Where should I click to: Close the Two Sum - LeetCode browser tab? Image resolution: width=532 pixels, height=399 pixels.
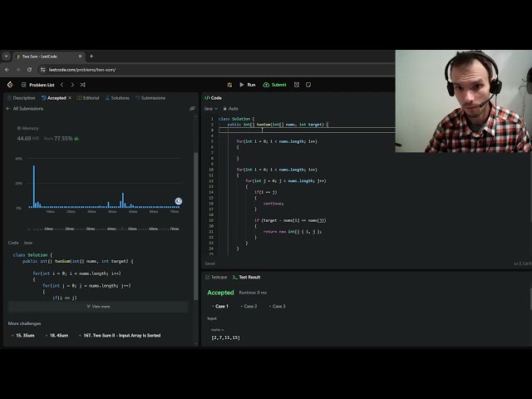pyautogui.click(x=80, y=57)
